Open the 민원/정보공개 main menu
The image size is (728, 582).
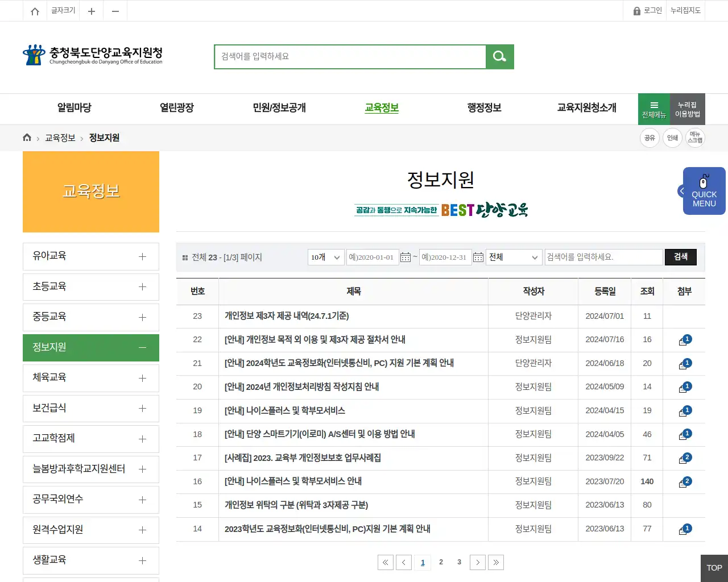tap(279, 108)
